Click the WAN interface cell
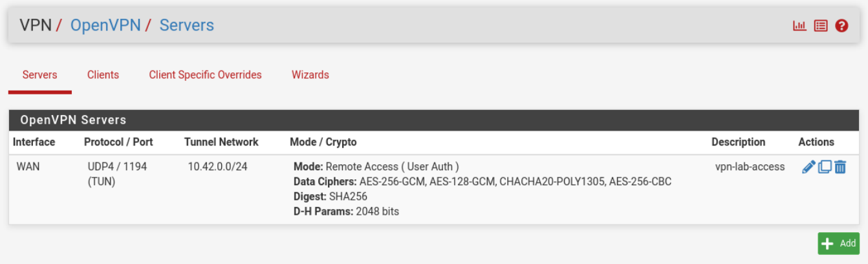This screenshot has height=264, width=868. (28, 167)
